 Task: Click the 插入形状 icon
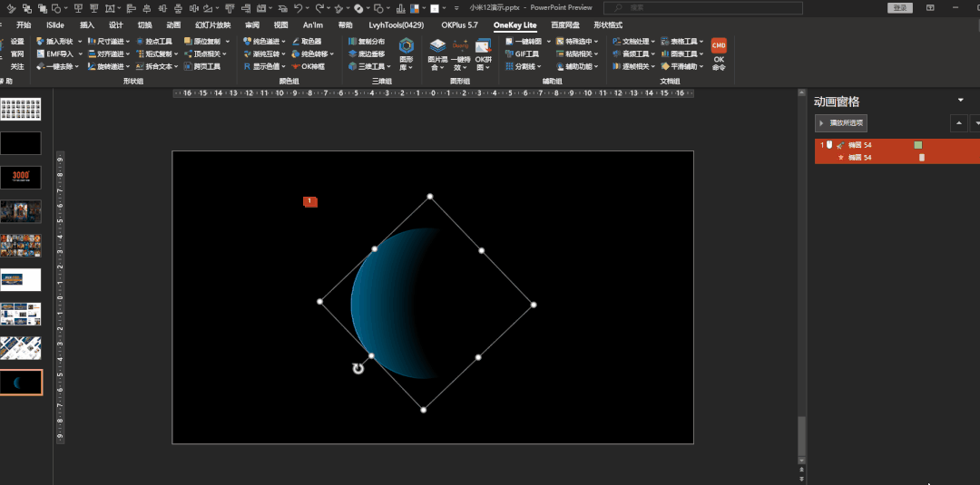pyautogui.click(x=40, y=41)
